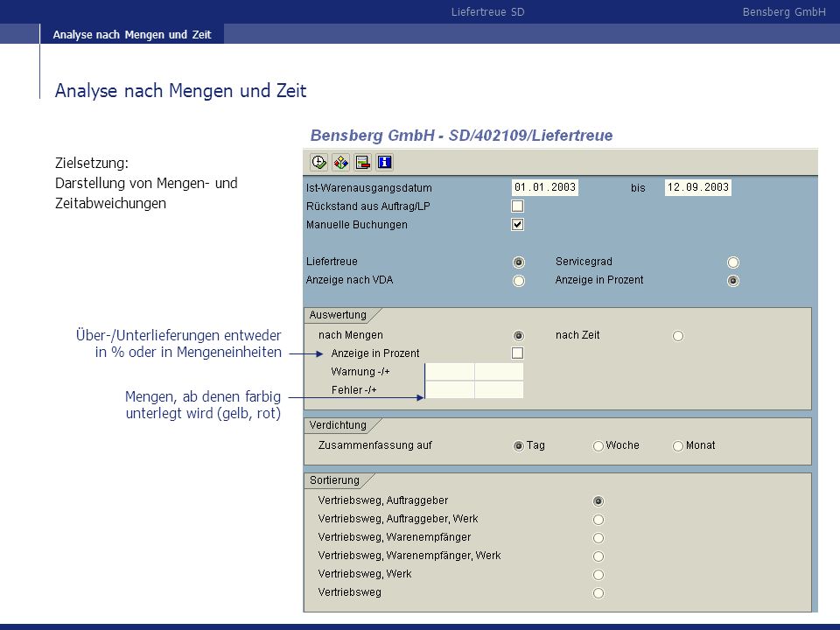
Task: Select the nach Mengen radio button
Action: [519, 336]
